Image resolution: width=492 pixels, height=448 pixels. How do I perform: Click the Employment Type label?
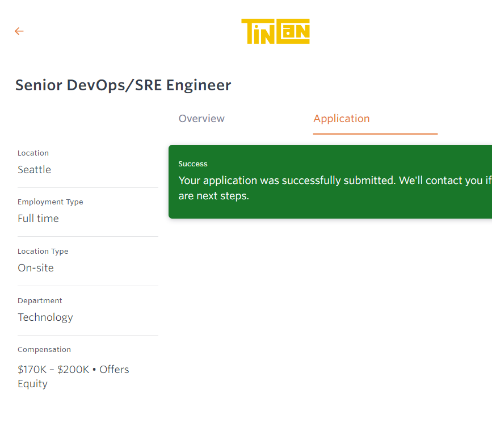[50, 202]
